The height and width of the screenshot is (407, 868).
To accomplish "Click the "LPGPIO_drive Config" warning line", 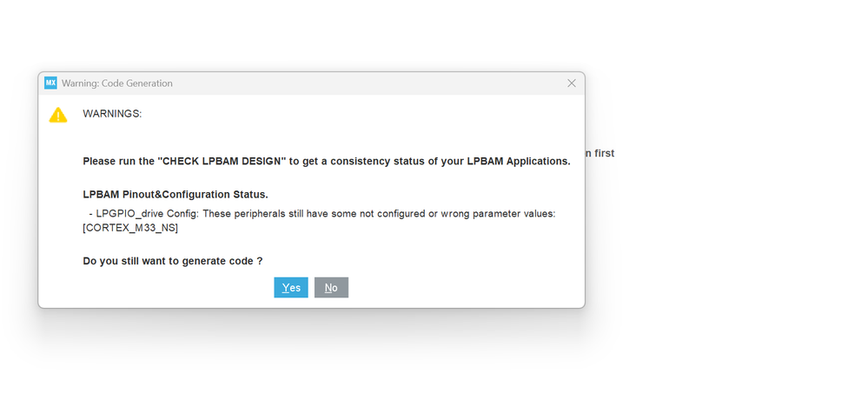I will click(x=146, y=214).
